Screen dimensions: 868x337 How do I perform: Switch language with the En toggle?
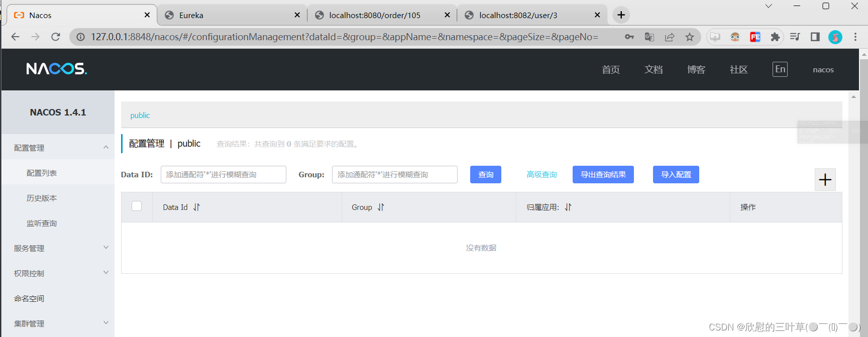pos(780,69)
